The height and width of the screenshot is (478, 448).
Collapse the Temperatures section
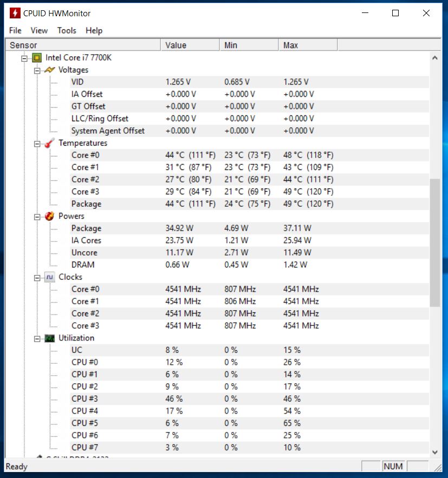coord(37,143)
